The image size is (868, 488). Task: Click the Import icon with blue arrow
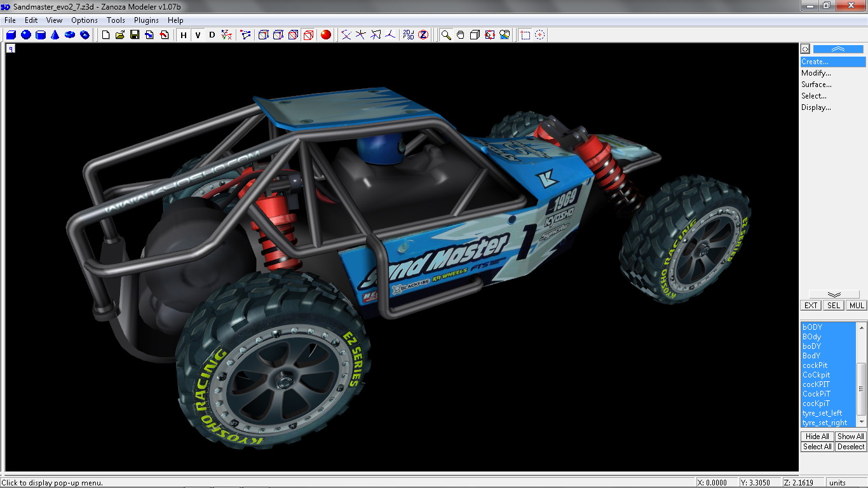(x=149, y=35)
